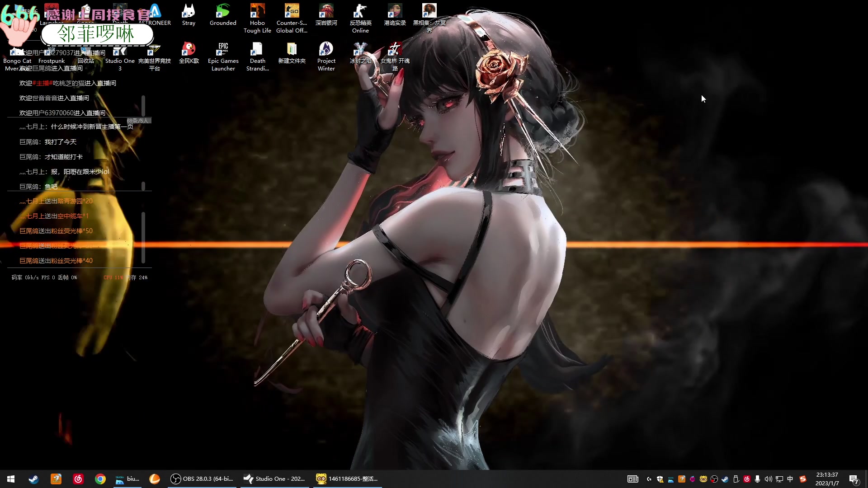Open the 新建文件夹 folder

point(292,53)
